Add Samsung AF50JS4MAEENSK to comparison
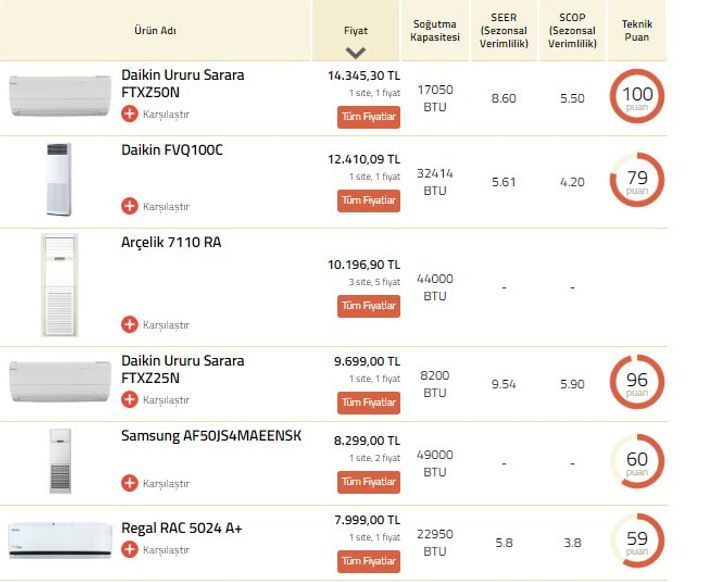The height and width of the screenshot is (582, 703). click(129, 483)
